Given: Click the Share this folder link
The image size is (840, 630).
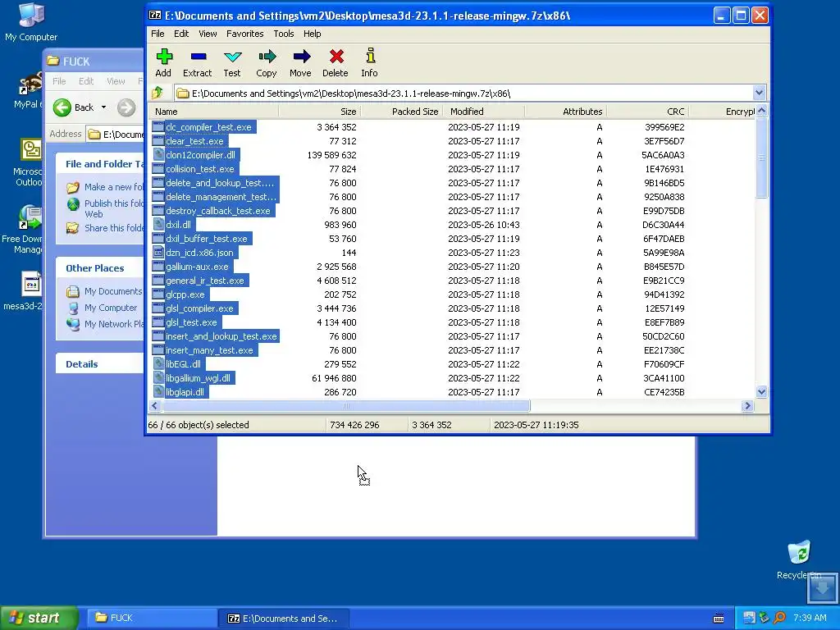Looking at the screenshot, I should pos(114,228).
